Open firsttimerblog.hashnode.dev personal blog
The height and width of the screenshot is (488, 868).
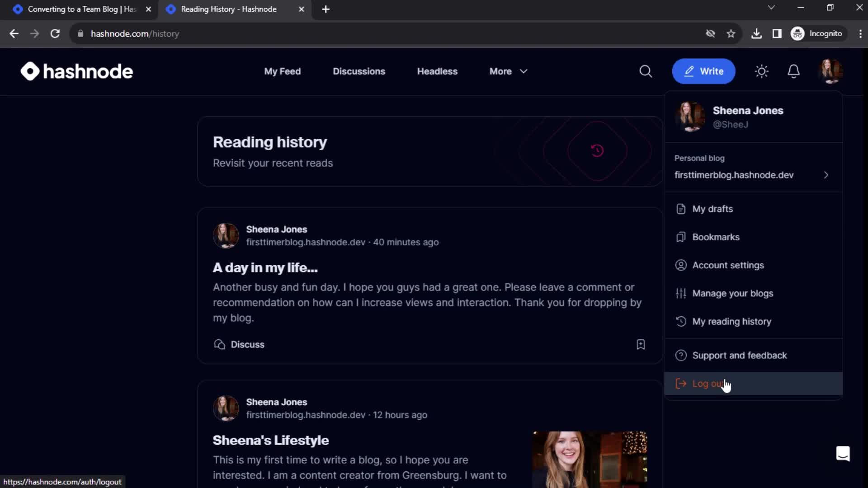(752, 175)
